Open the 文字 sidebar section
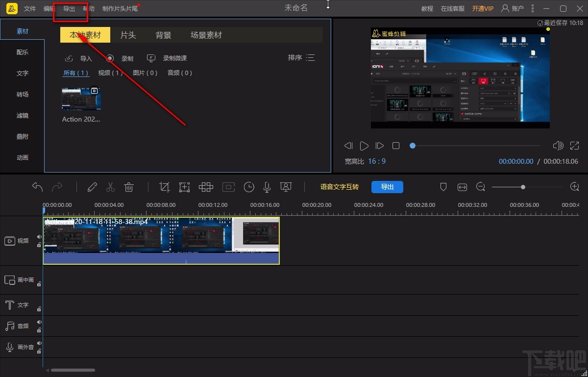The height and width of the screenshot is (377, 588). click(x=23, y=74)
